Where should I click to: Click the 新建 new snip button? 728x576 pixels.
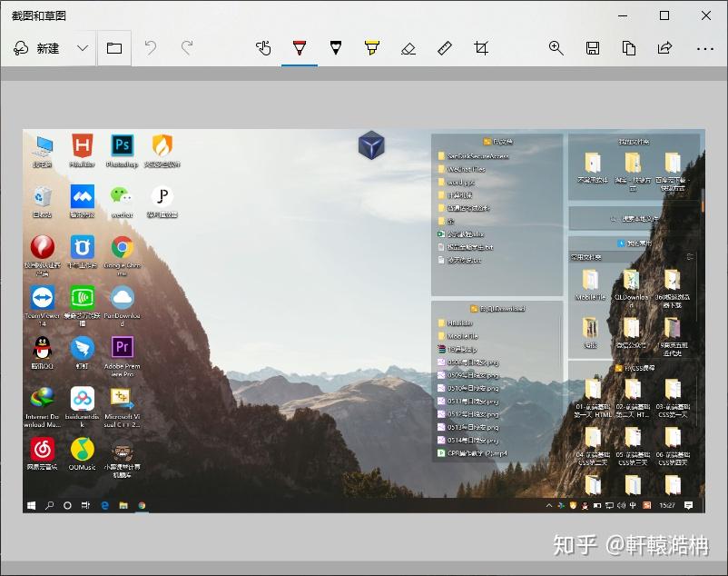click(37, 48)
